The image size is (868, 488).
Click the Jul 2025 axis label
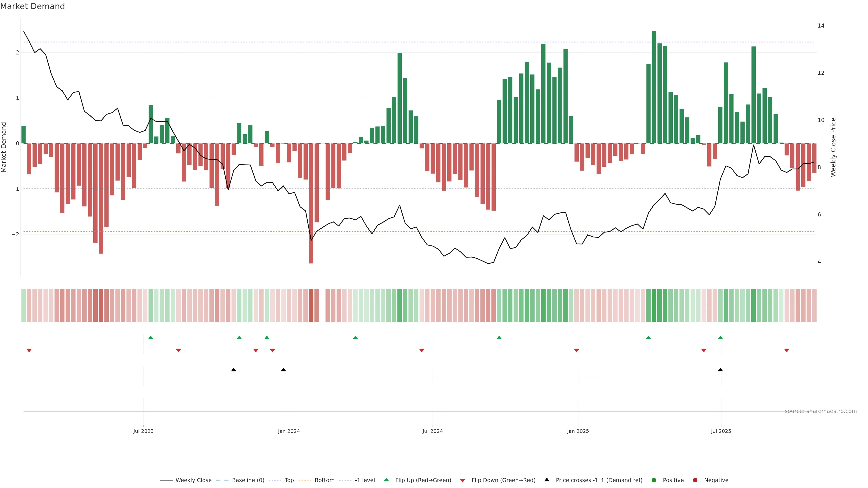[721, 431]
